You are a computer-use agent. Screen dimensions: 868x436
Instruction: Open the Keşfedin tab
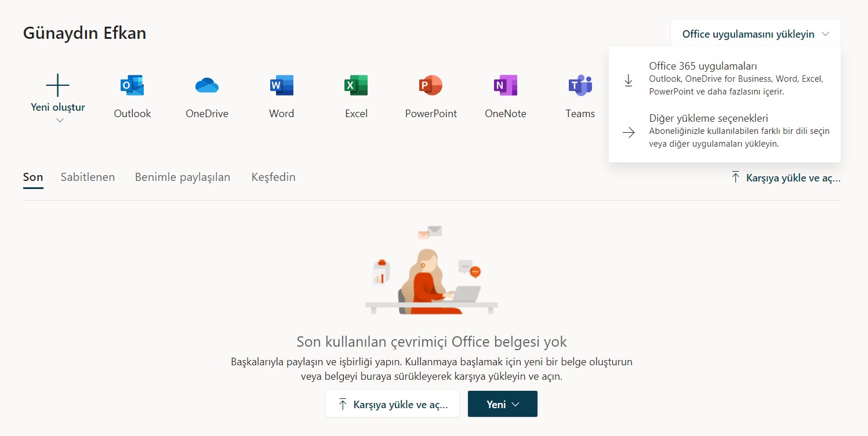pos(273,177)
